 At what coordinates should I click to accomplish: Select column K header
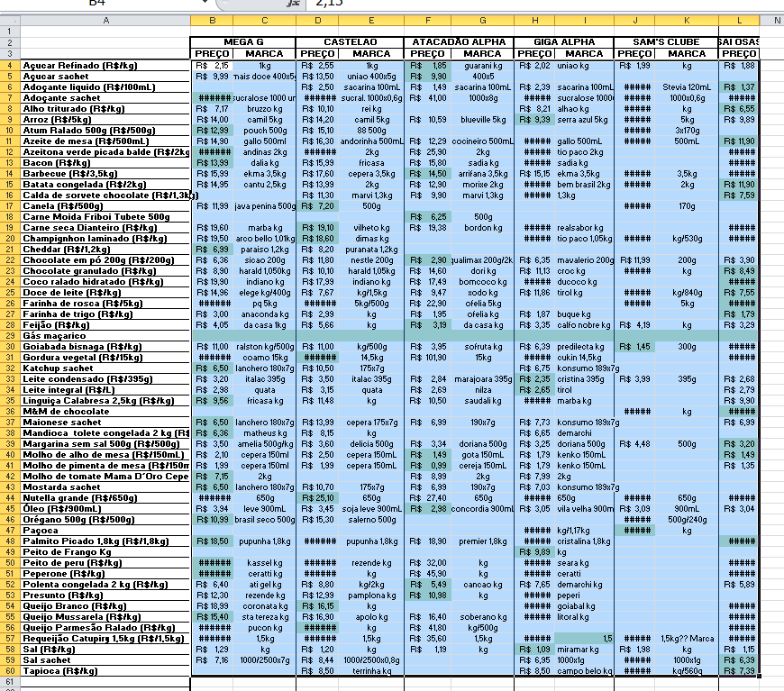[687, 21]
